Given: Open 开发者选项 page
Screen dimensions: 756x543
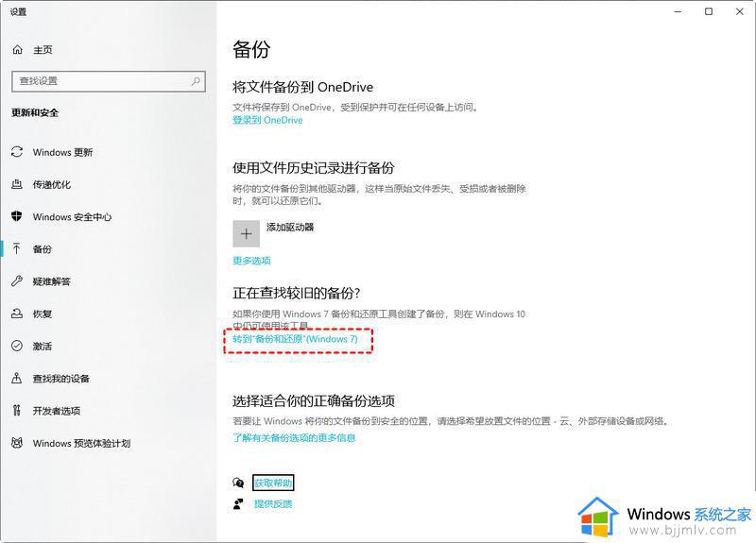Looking at the screenshot, I should (57, 411).
